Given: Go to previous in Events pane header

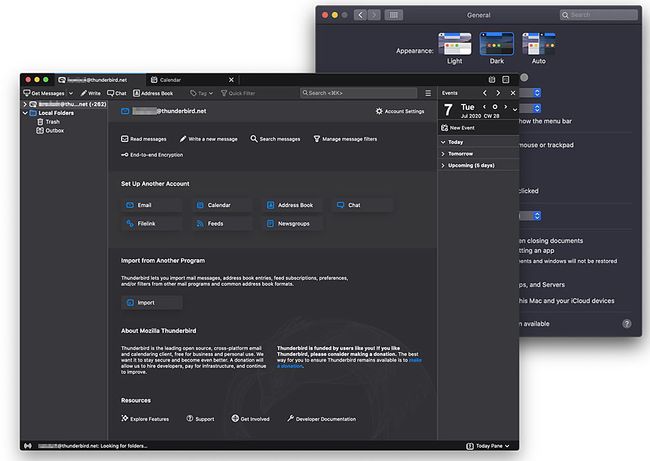Looking at the screenshot, I should click(485, 93).
